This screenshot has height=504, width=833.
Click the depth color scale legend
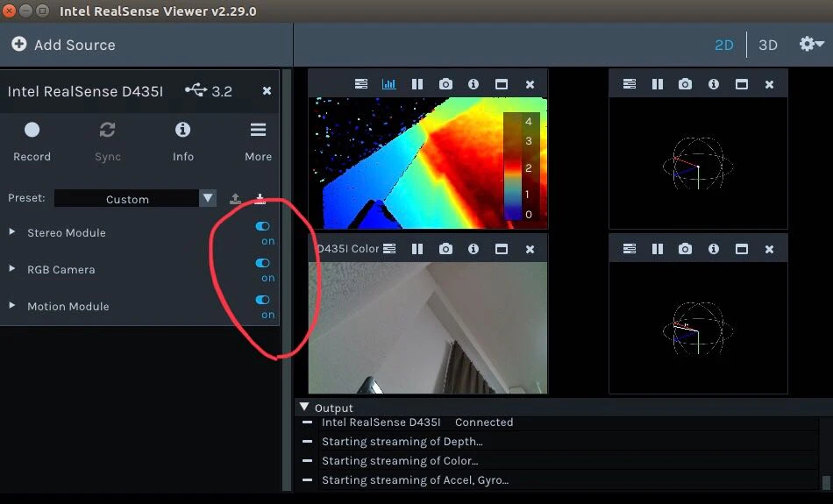[522, 167]
